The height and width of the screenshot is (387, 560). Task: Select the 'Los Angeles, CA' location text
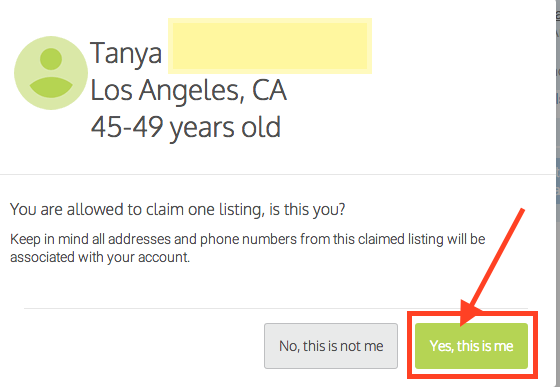click(189, 91)
